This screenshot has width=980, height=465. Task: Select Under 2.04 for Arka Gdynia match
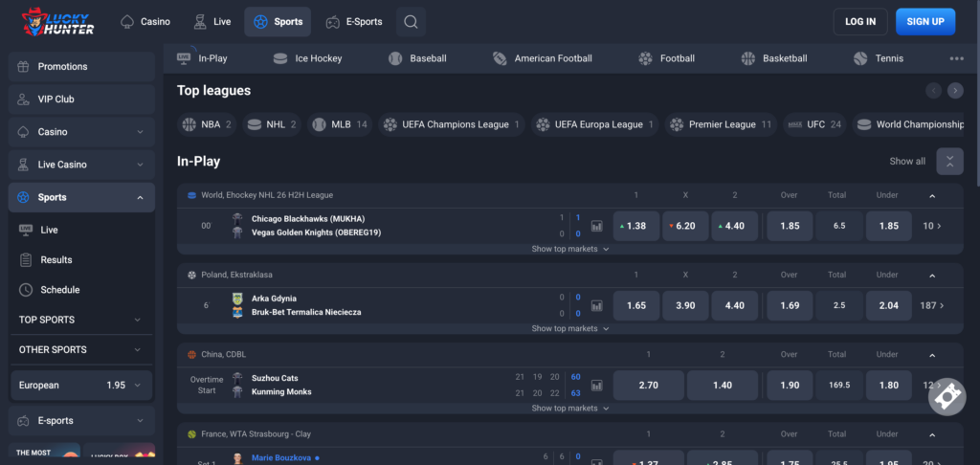(889, 305)
